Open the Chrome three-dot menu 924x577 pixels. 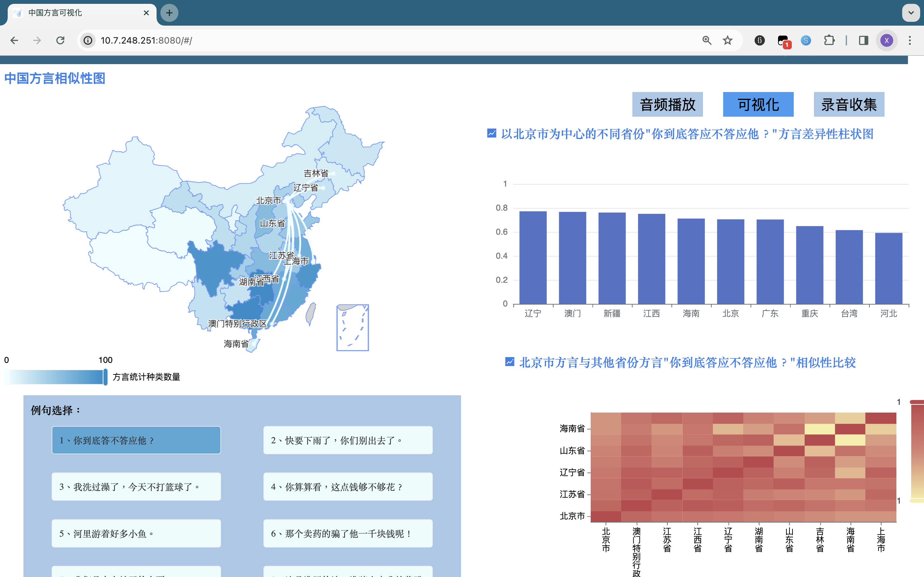tap(910, 40)
